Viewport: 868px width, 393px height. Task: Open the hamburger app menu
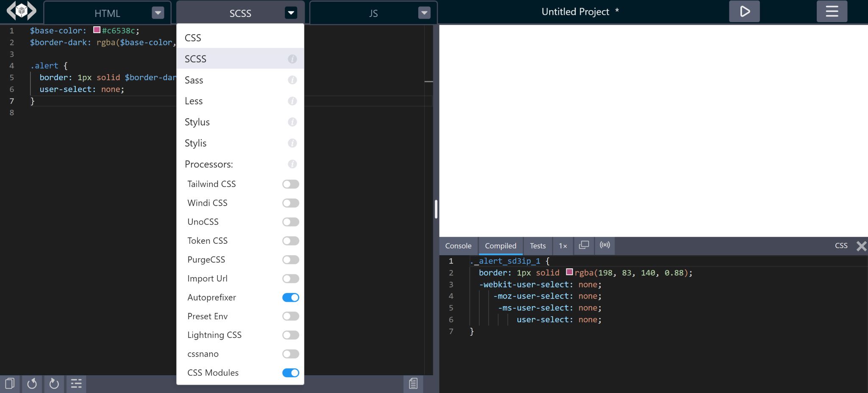coord(832,11)
